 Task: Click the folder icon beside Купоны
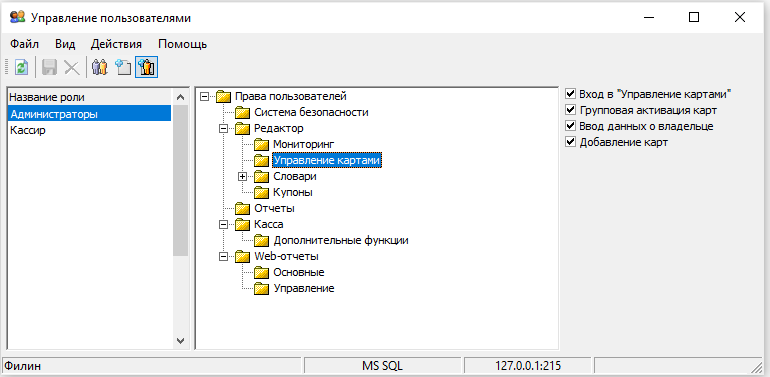tap(261, 192)
